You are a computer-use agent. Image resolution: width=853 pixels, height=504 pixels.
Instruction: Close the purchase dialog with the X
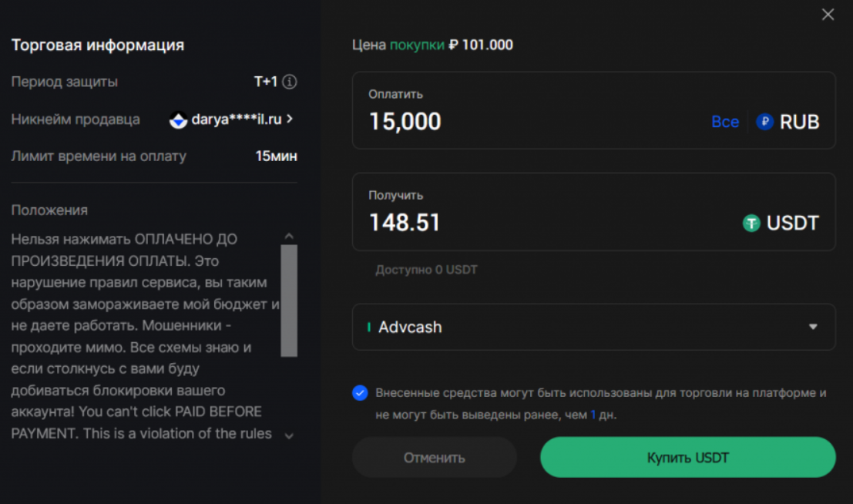click(828, 15)
